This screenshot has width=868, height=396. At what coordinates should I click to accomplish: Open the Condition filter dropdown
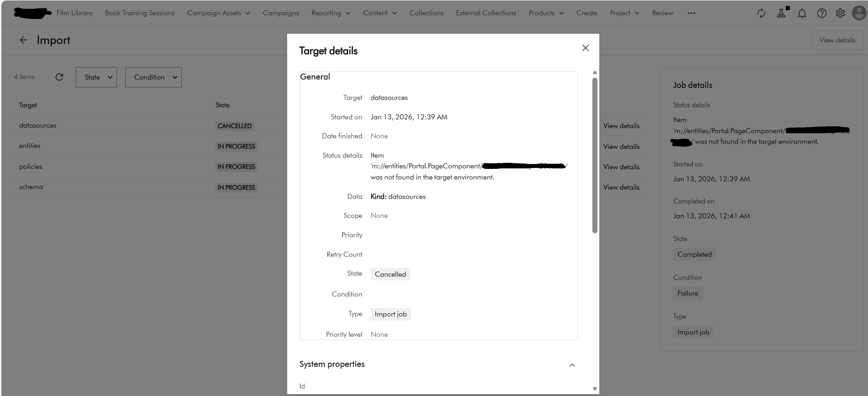click(x=153, y=77)
